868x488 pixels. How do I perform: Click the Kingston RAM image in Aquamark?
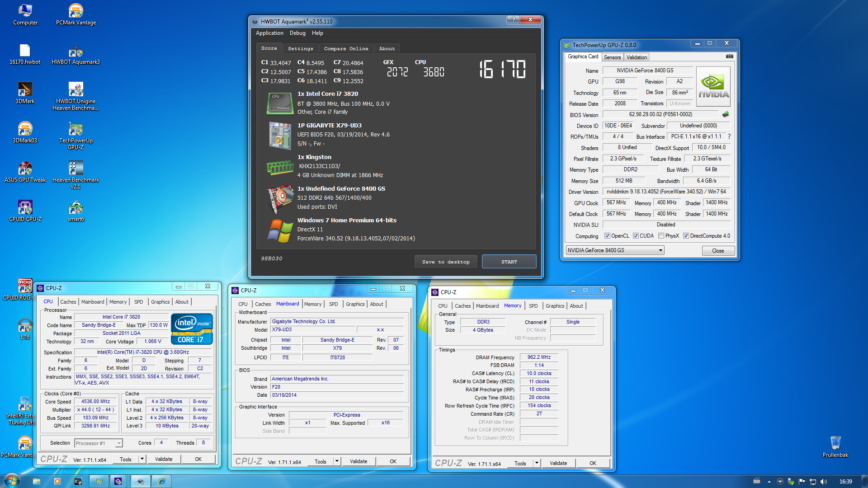point(280,167)
